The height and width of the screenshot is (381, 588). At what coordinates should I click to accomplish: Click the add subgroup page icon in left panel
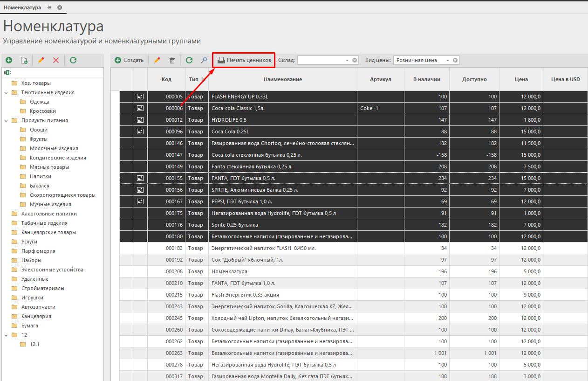click(x=24, y=60)
